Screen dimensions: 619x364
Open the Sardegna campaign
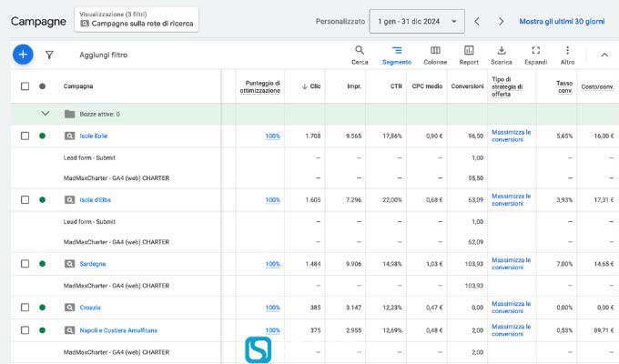(x=93, y=264)
